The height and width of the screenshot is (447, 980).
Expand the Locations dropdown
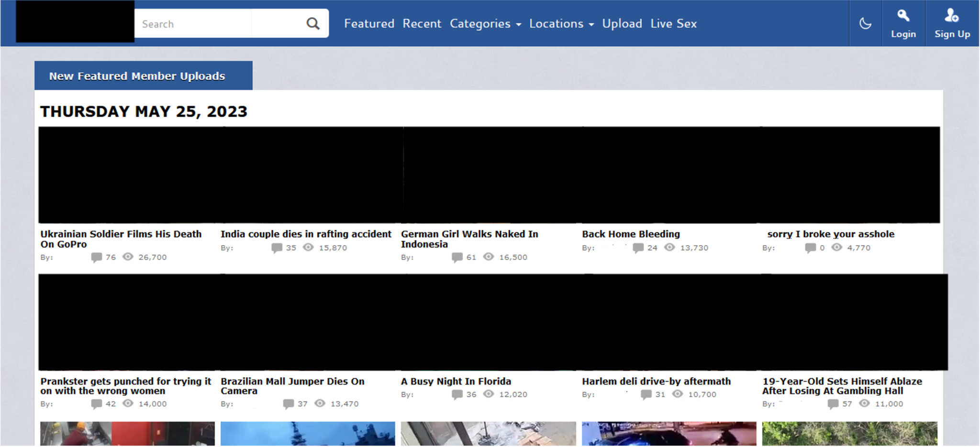pos(561,23)
